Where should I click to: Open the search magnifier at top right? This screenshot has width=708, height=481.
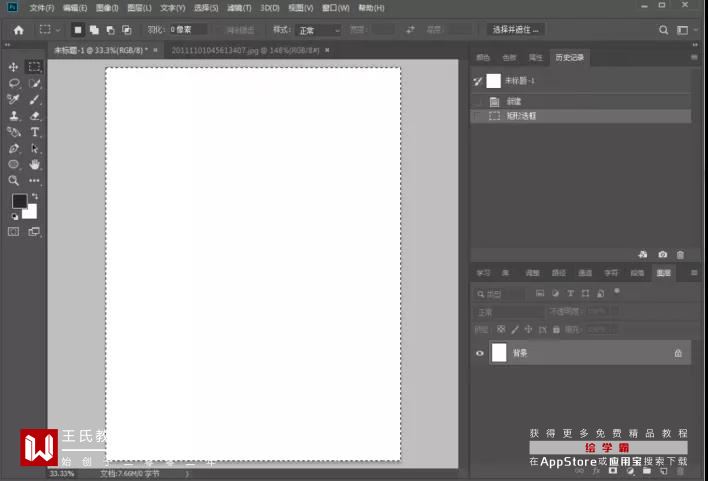click(x=663, y=30)
